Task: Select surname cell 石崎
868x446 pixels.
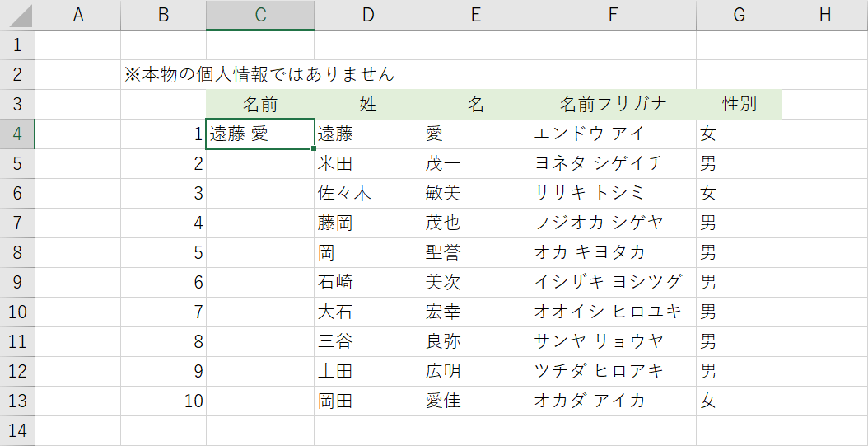Action: point(368,283)
